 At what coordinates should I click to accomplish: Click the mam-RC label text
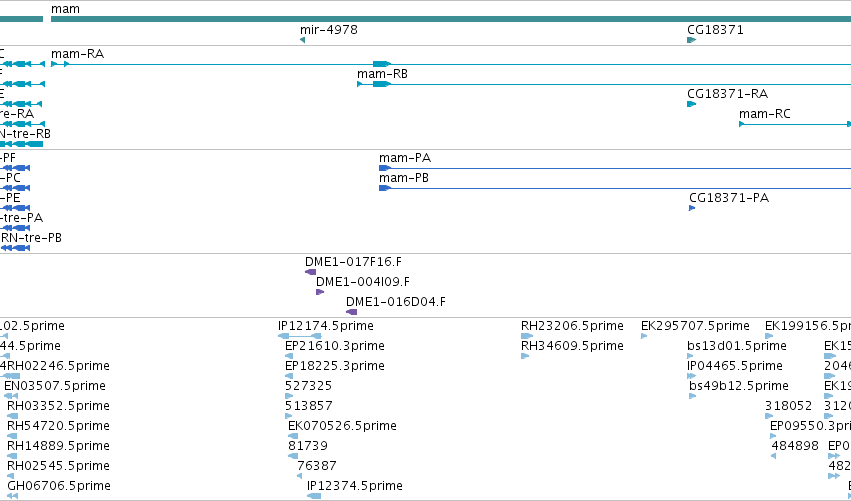coord(765,114)
